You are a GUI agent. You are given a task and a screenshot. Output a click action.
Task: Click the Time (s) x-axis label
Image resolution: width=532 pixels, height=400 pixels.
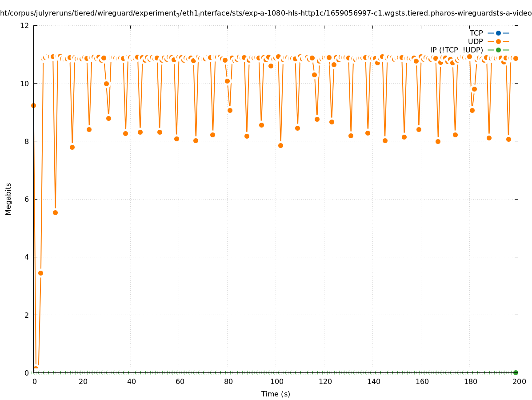276,394
